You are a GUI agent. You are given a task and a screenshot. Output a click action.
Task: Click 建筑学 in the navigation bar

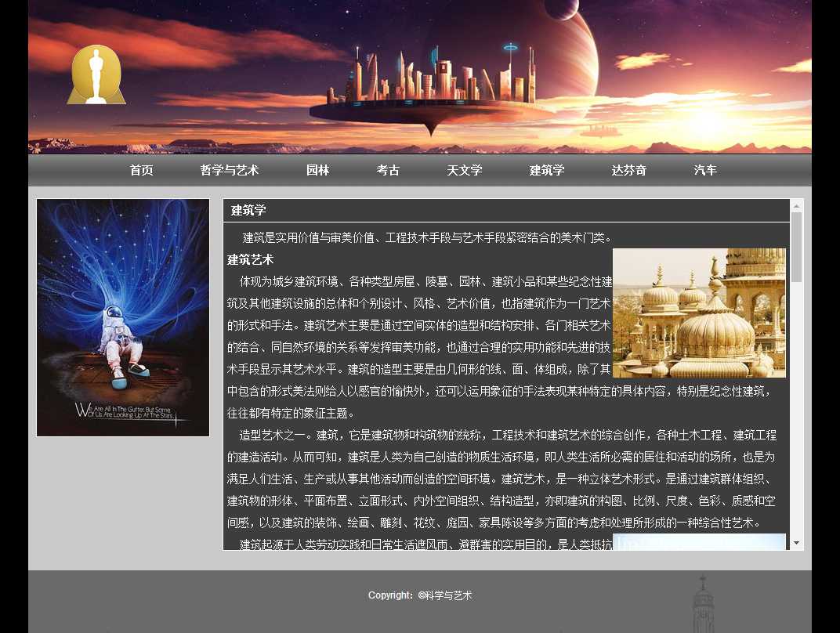click(547, 171)
